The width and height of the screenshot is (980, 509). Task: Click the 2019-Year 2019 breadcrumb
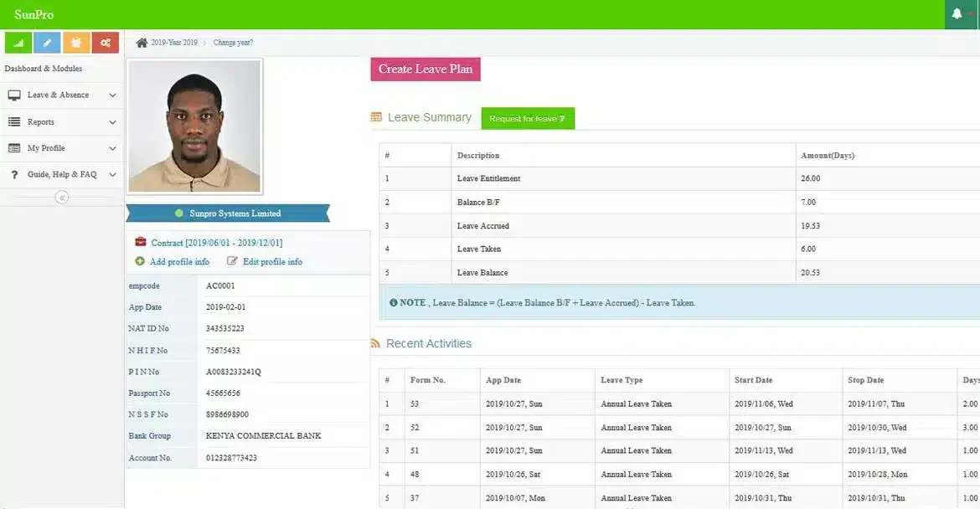click(x=173, y=43)
